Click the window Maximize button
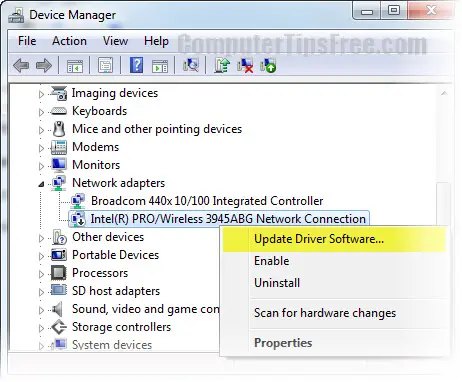Screen dimensions: 462x382 pos(394,11)
